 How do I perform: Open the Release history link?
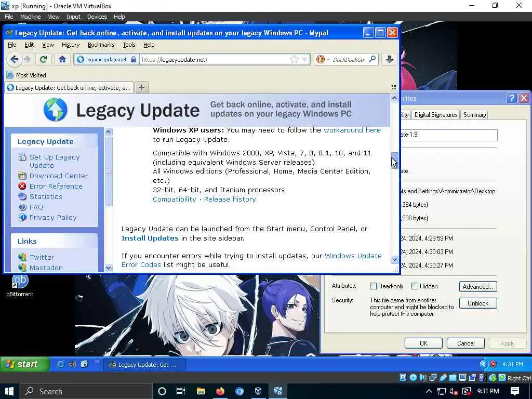pos(230,199)
